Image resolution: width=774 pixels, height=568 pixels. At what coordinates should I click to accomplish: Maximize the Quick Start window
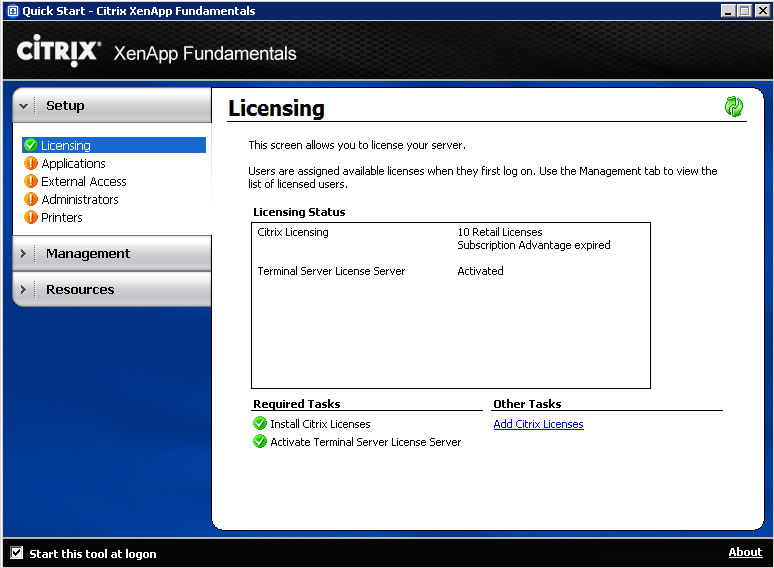[744, 10]
